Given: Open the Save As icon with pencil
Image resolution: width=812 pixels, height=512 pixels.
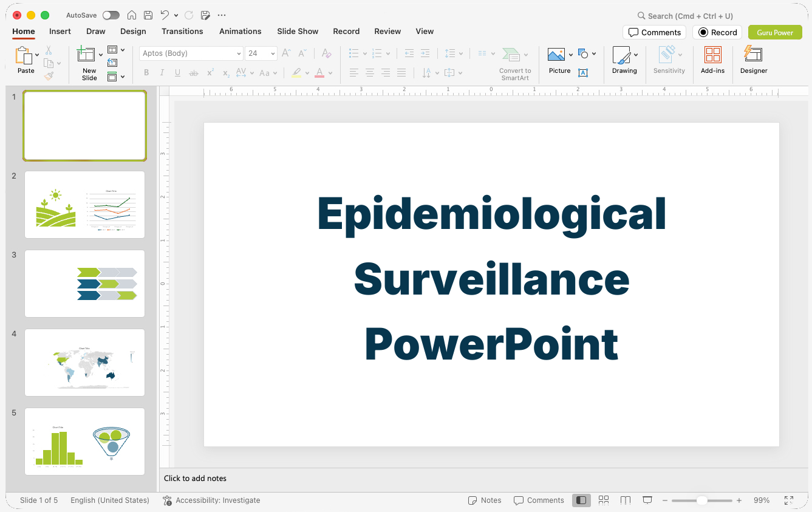Looking at the screenshot, I should click(x=205, y=15).
